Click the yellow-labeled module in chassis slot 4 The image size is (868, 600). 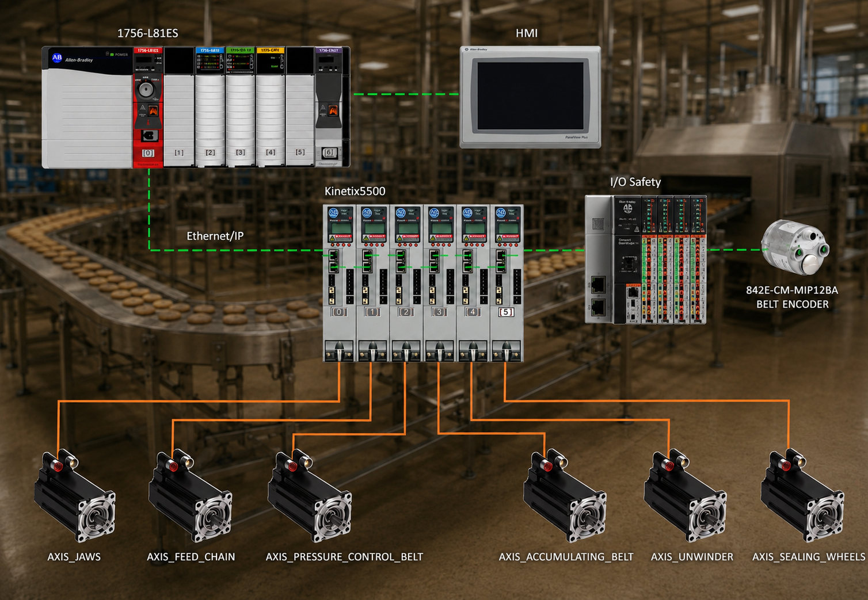[x=270, y=106]
